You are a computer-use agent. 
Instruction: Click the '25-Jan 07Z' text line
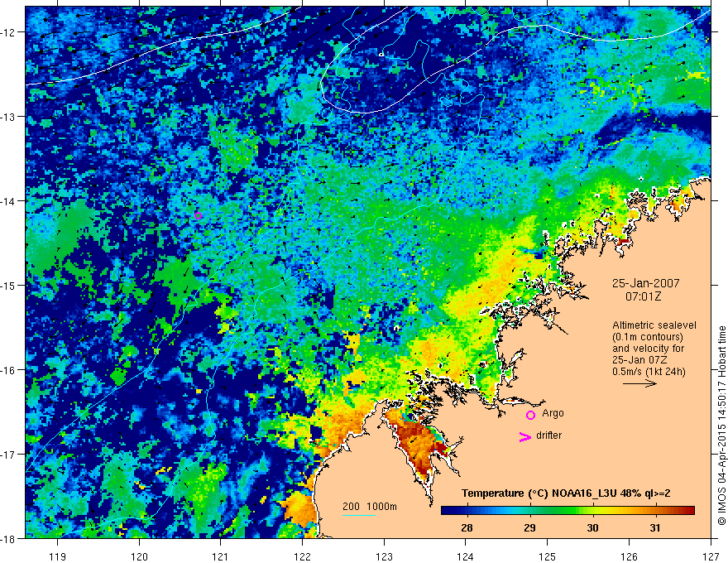coord(639,360)
